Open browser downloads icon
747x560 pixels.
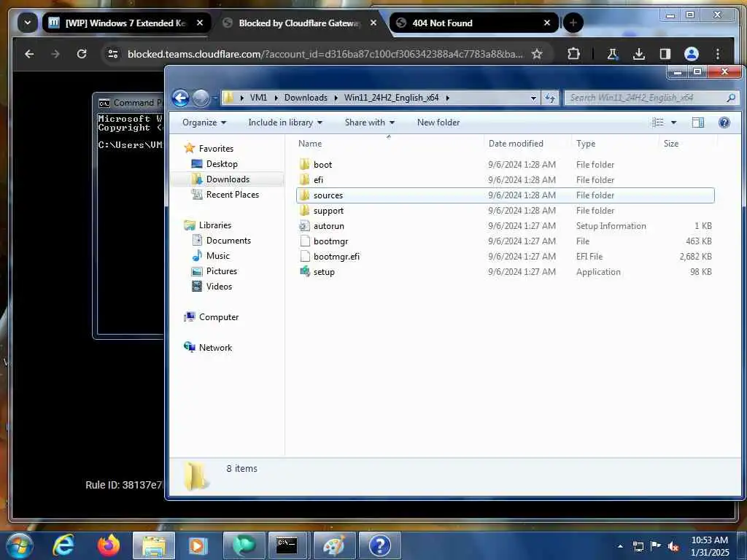click(x=639, y=54)
